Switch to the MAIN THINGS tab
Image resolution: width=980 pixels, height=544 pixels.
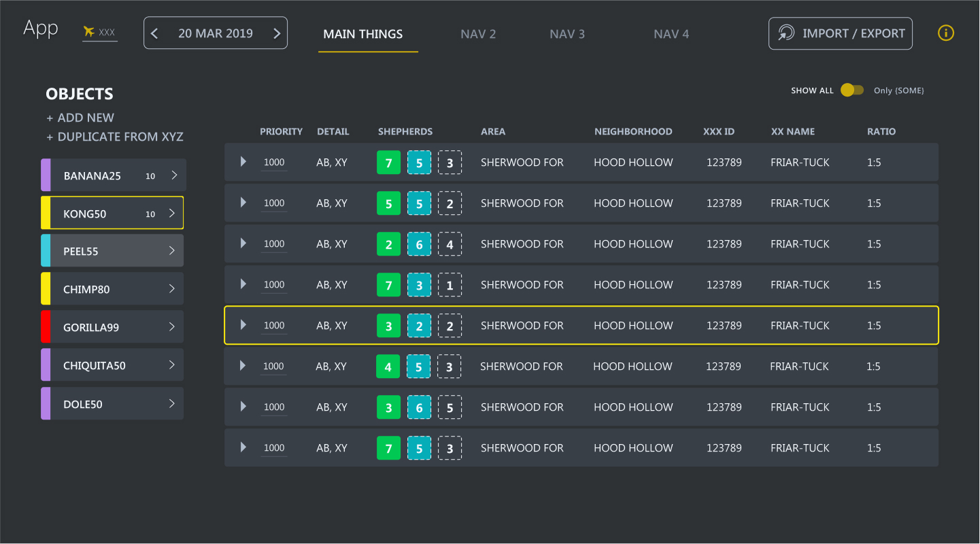(x=363, y=34)
